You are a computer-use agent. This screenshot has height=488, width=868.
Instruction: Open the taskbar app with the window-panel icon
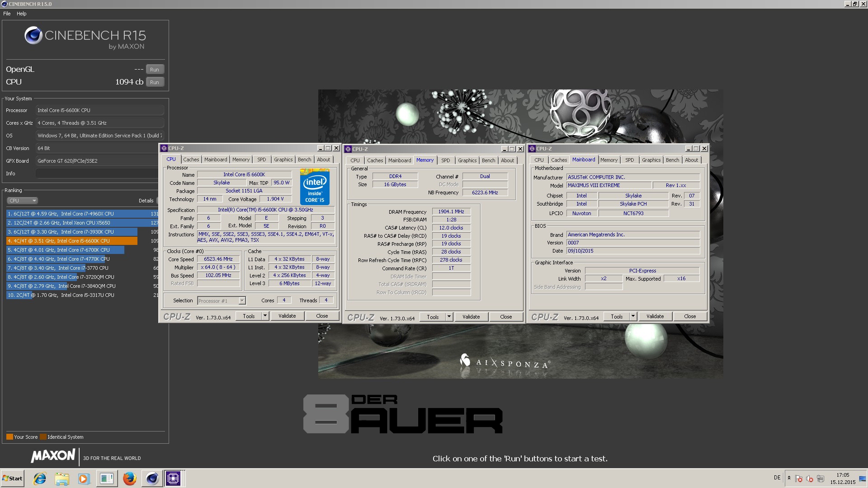point(107,478)
